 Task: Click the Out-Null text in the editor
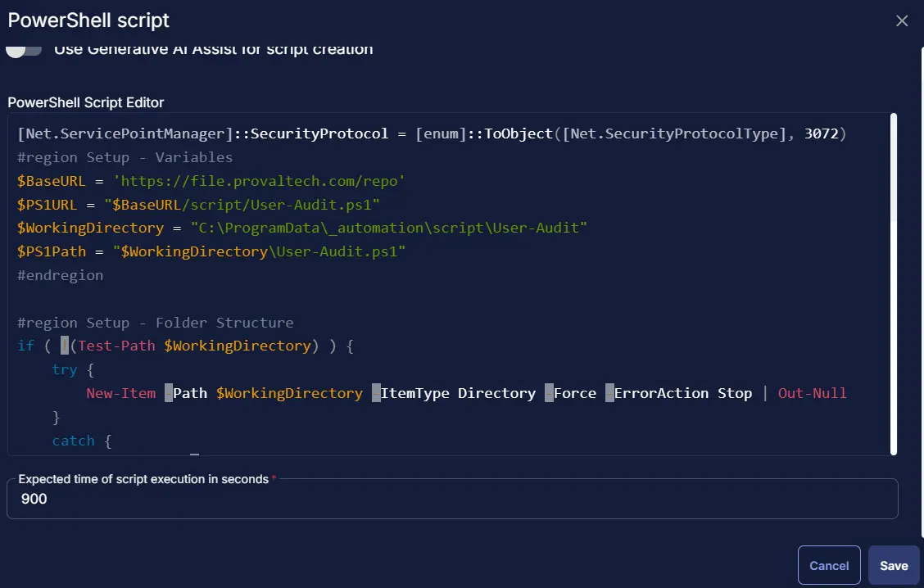coord(812,393)
